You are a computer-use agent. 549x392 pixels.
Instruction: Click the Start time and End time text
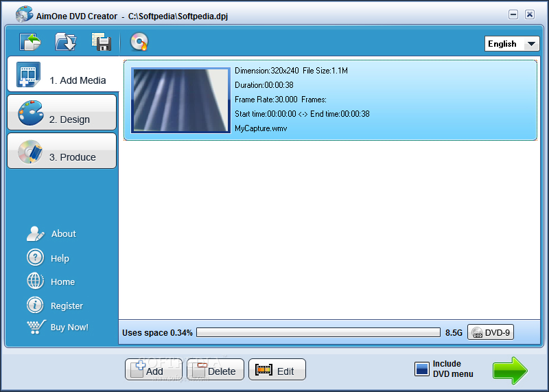pos(302,114)
